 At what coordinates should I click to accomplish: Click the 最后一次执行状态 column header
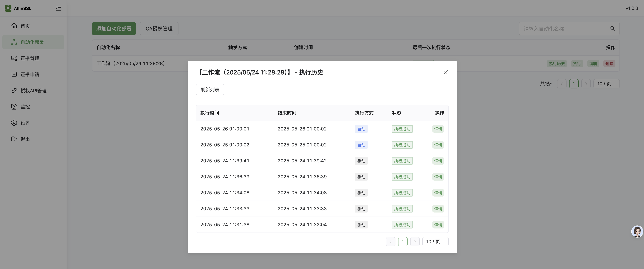(x=431, y=48)
